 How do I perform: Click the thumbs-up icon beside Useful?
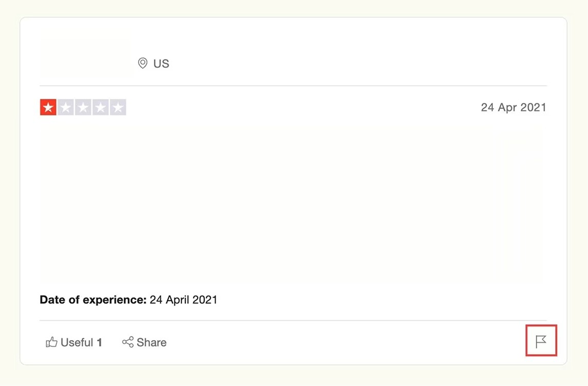pyautogui.click(x=51, y=342)
